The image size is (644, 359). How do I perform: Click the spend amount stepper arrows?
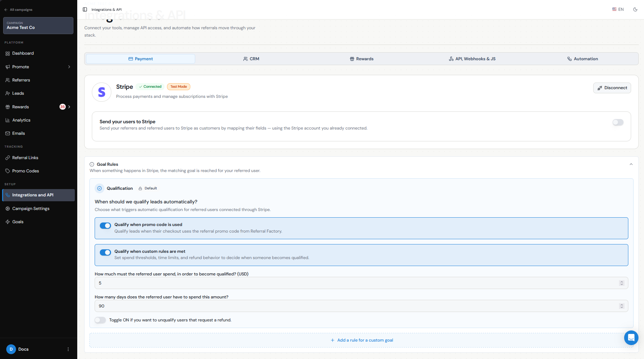click(x=622, y=283)
